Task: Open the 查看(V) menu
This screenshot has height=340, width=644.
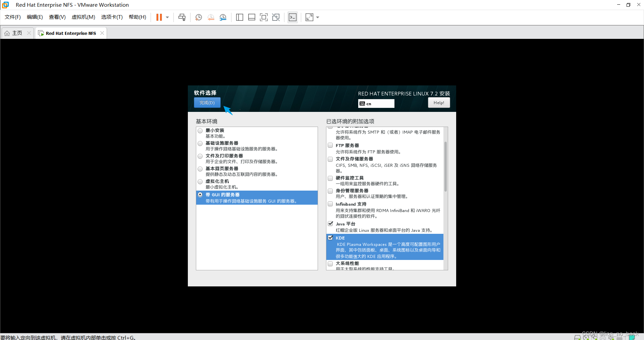Action: [x=57, y=17]
